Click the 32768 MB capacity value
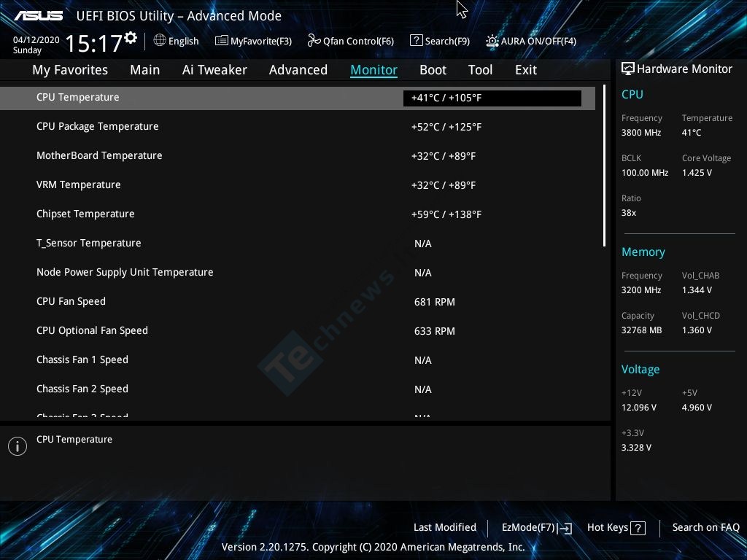The image size is (747, 560). [x=642, y=330]
